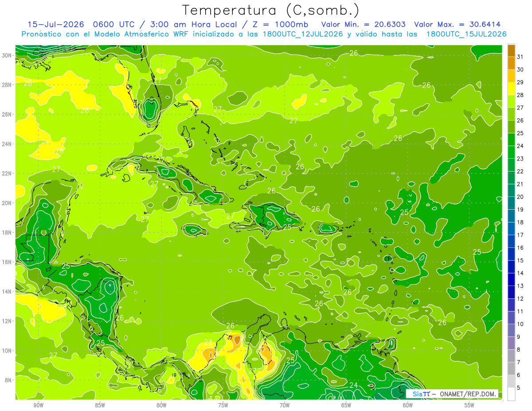Image resolution: width=532 pixels, height=411 pixels.
Task: Click the '65W' longitude axis label
Action: pyautogui.click(x=346, y=406)
